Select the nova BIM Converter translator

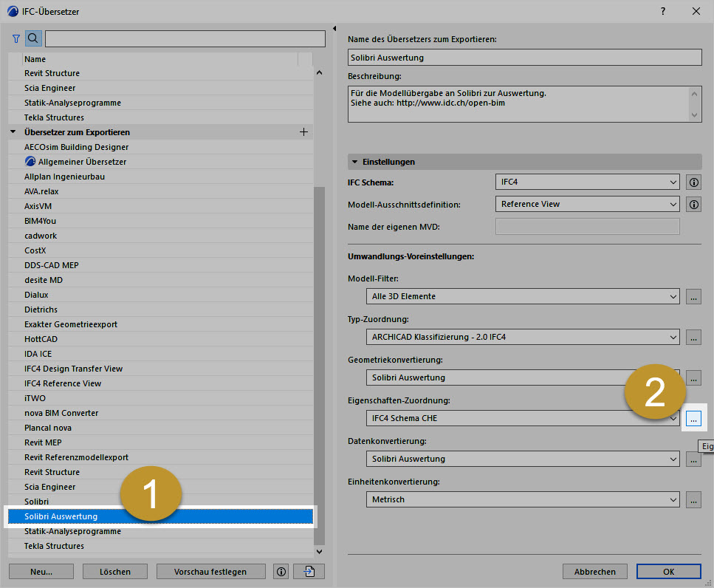click(160, 413)
